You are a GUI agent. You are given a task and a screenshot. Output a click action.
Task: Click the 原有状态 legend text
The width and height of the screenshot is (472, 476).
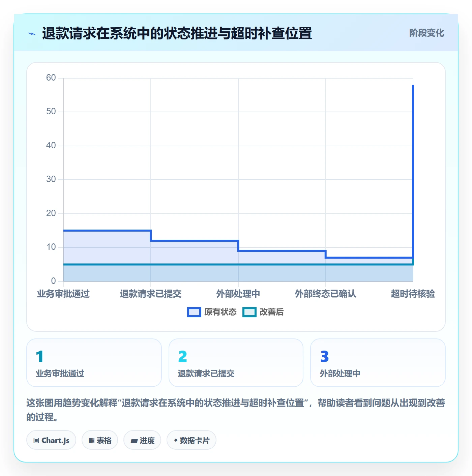tap(220, 312)
